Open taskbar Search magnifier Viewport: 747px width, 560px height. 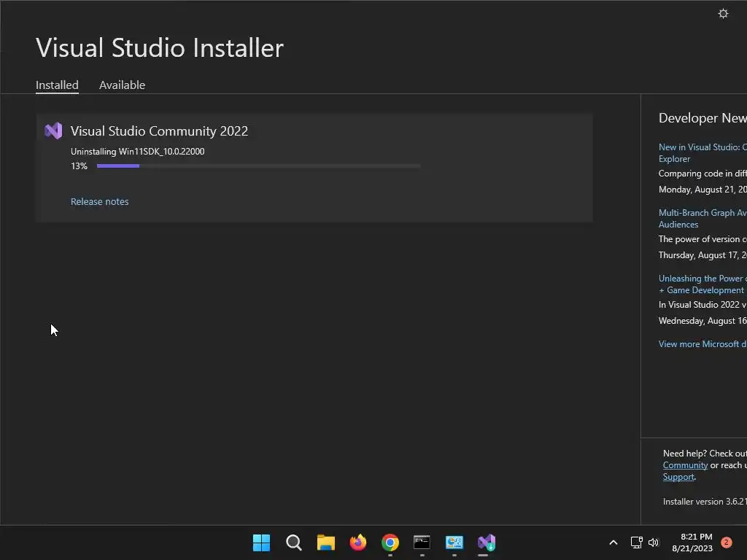(293, 542)
